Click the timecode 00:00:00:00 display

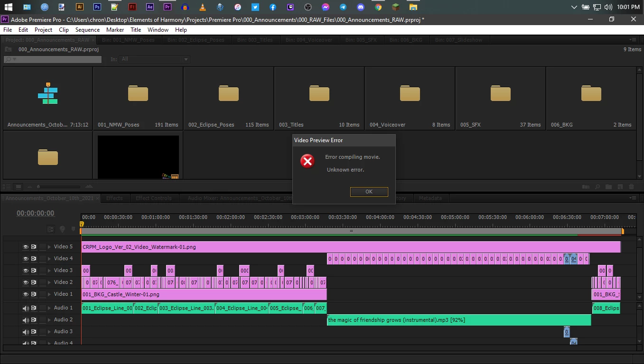click(36, 213)
